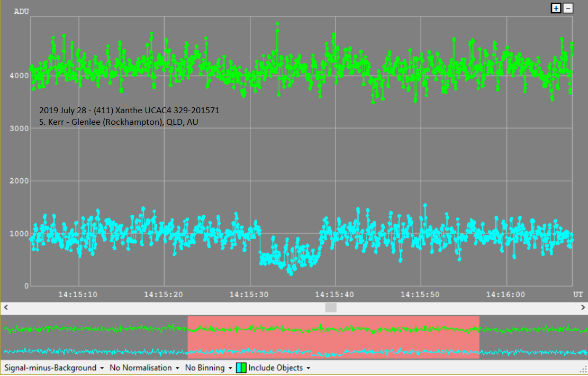This screenshot has width=588, height=376.
Task: Click the red selected region in overview
Action: (x=333, y=337)
